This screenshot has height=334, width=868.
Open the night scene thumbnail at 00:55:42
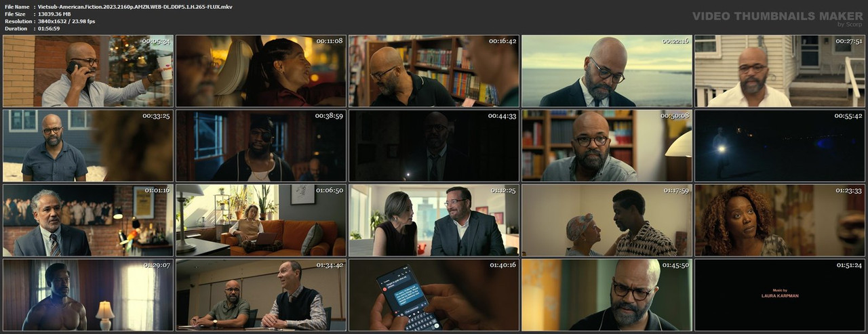(780, 146)
